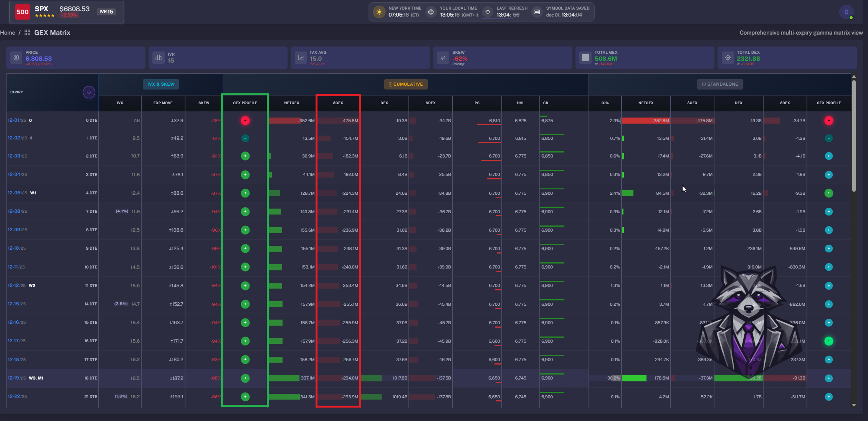Sort by the EXP MOVE column header
Screen dimensions: 868x421
(x=163, y=103)
